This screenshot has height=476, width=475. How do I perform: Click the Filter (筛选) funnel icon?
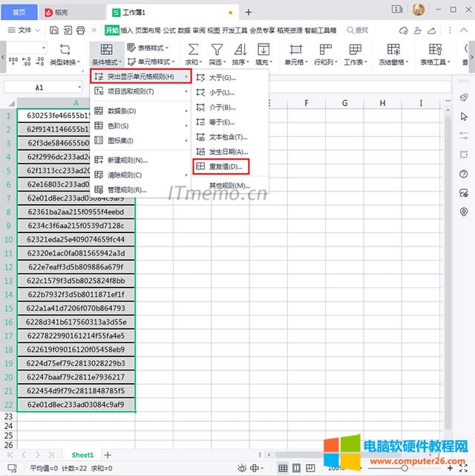pyautogui.click(x=217, y=50)
